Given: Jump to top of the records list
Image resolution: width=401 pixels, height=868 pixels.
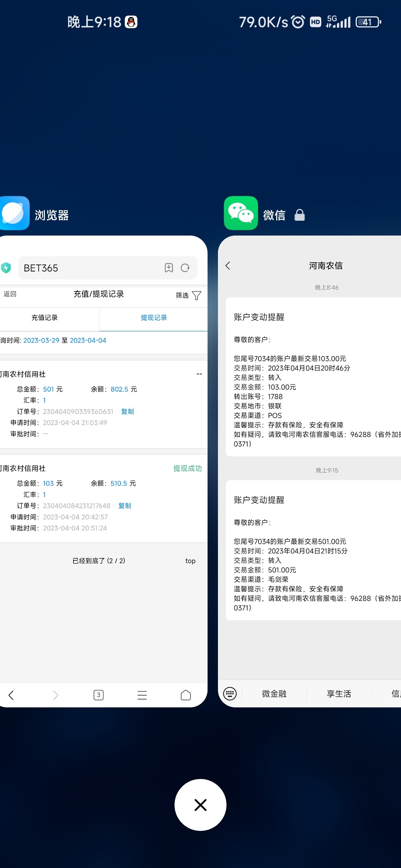Looking at the screenshot, I should tap(190, 561).
